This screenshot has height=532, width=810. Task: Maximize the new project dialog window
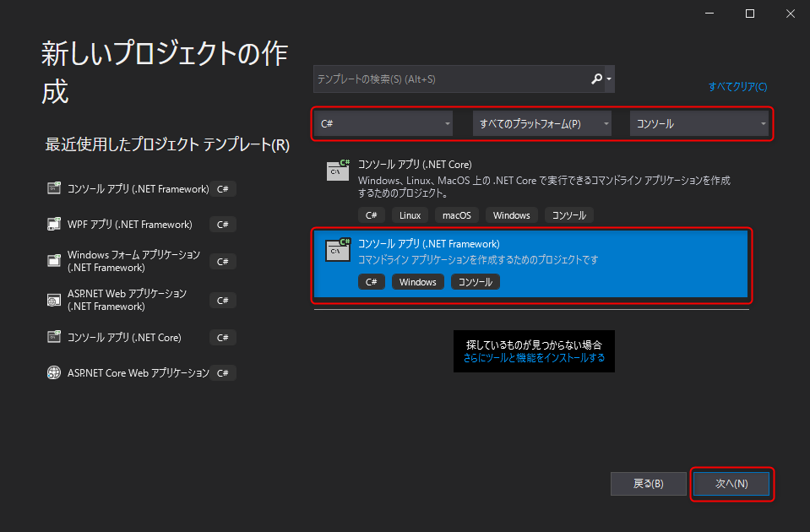[750, 14]
